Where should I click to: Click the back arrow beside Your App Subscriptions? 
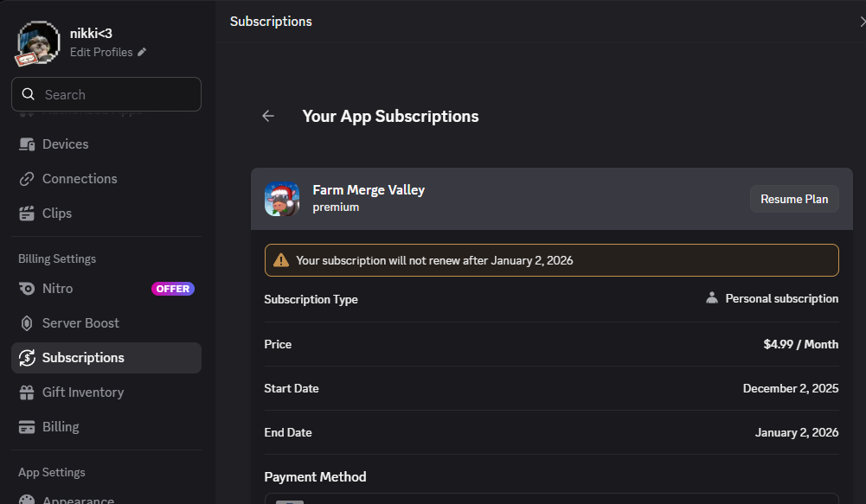[268, 116]
